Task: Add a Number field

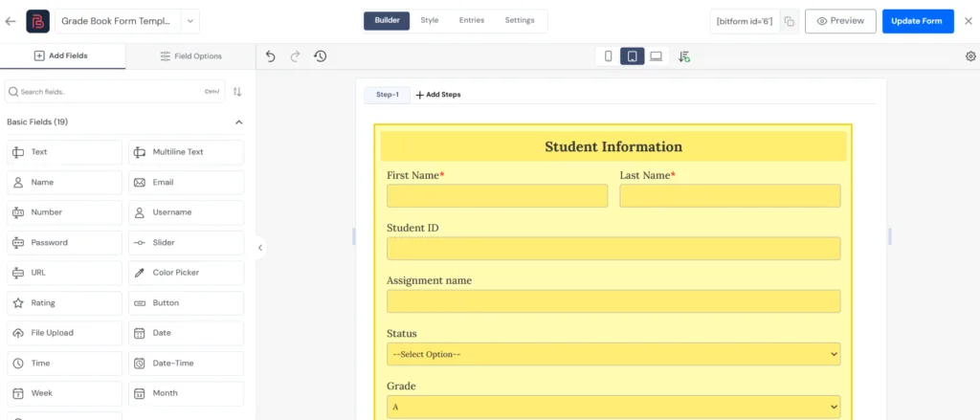Action: click(x=64, y=212)
